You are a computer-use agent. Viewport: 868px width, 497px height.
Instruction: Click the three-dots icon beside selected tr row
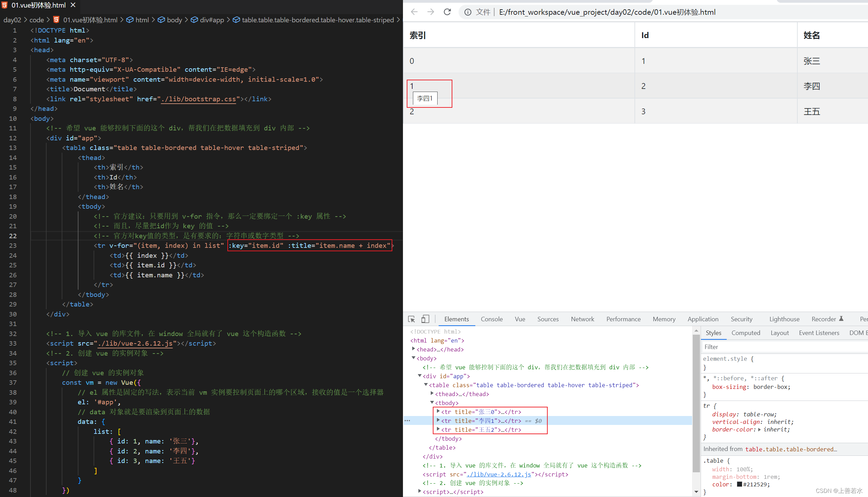coord(407,420)
